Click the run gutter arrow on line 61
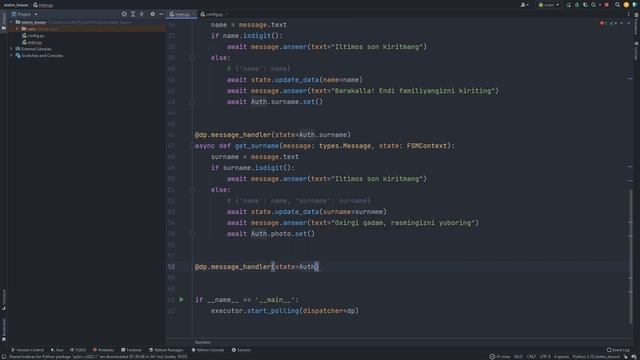Viewport: 640px width, 360px height. tap(181, 300)
